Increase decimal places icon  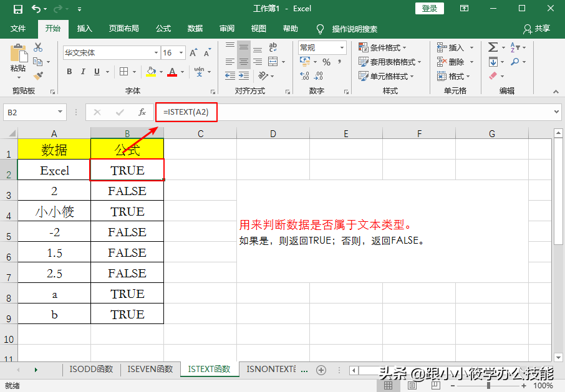(x=304, y=75)
